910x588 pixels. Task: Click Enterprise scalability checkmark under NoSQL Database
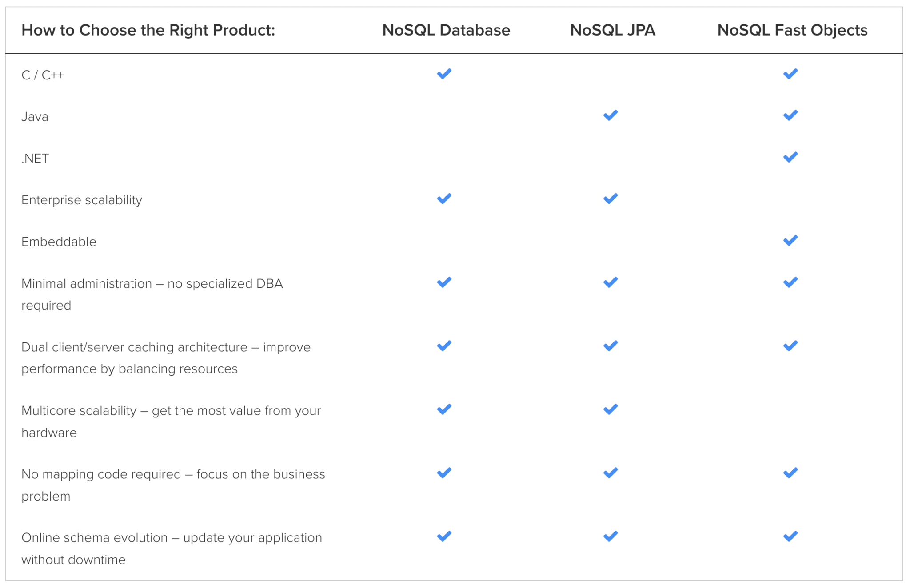(x=444, y=199)
